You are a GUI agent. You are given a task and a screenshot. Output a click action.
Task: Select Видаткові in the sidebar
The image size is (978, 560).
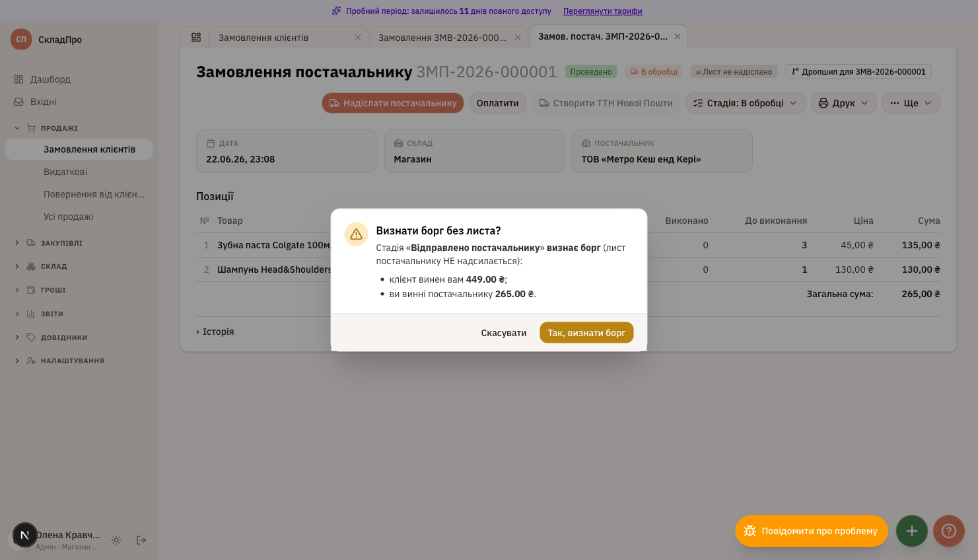(65, 172)
